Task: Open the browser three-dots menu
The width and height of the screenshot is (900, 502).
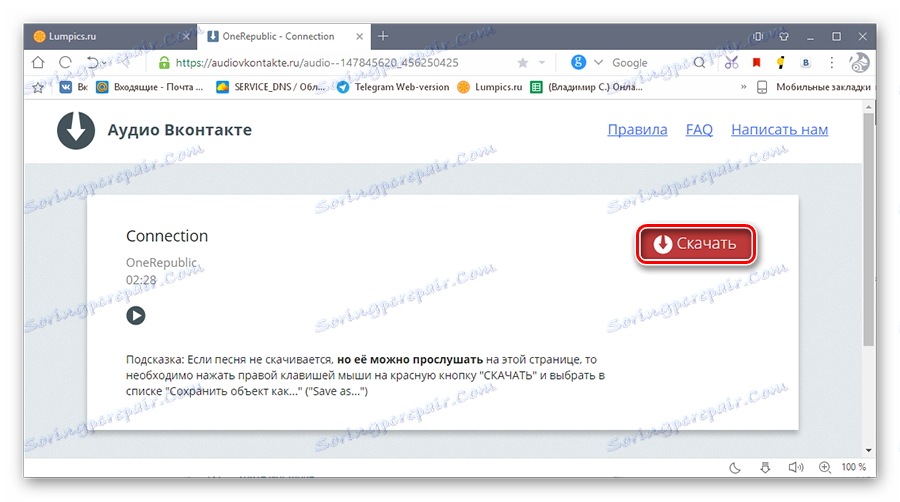Action: click(831, 63)
